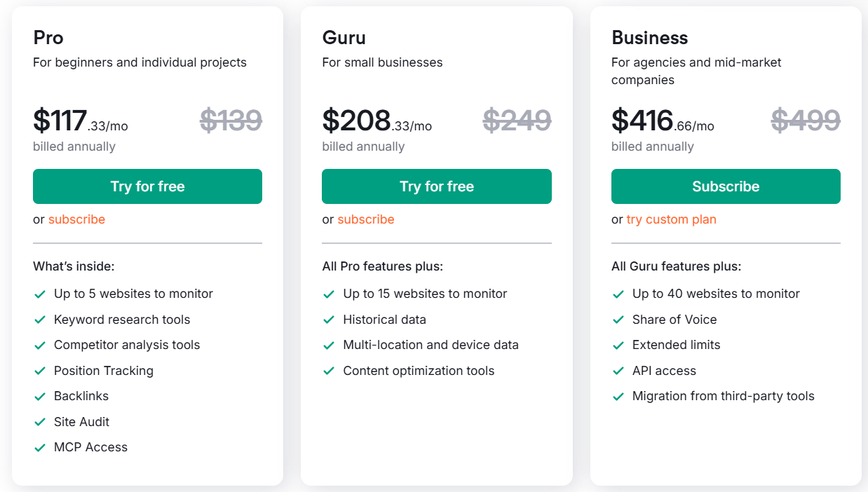
Task: Click the checkmark next to Extended limits
Action: click(x=618, y=344)
